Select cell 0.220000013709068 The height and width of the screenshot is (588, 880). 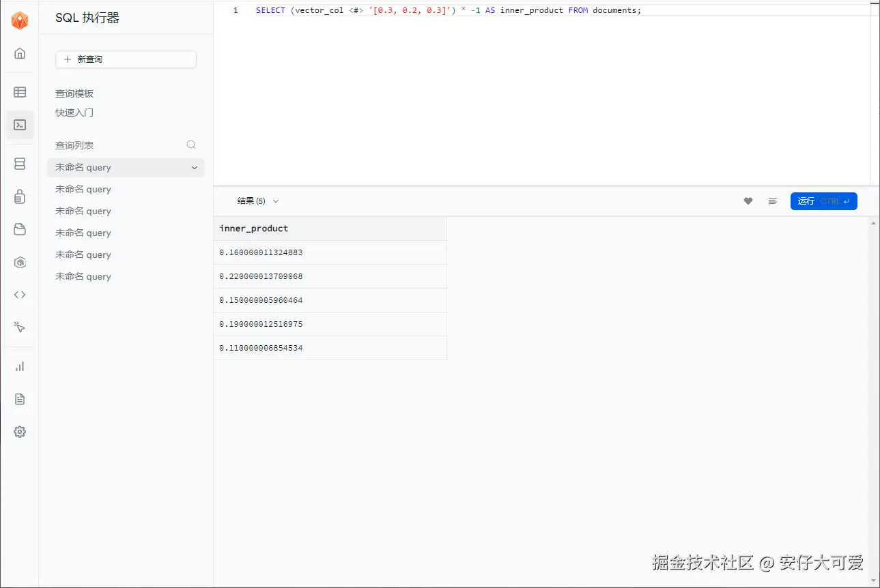coord(330,276)
